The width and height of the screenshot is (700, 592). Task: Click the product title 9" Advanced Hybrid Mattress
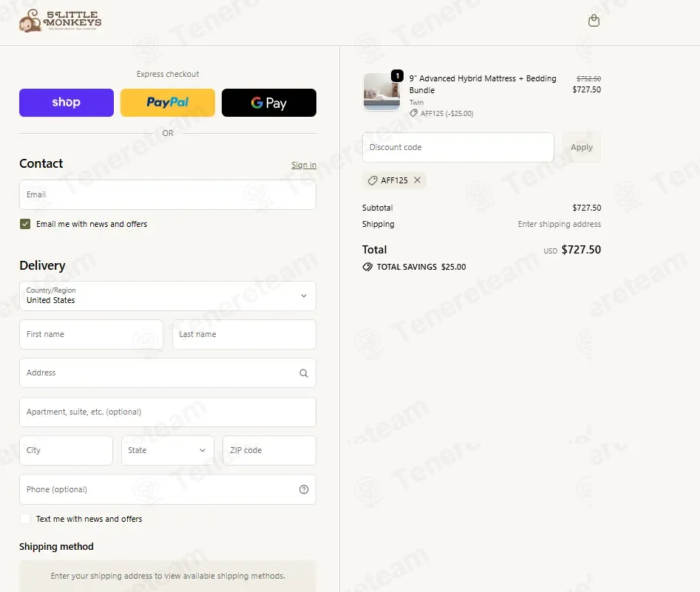483,84
